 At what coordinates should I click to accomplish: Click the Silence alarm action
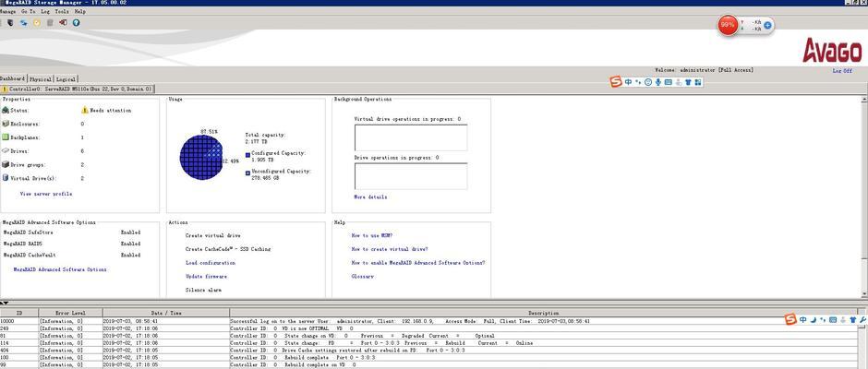204,290
